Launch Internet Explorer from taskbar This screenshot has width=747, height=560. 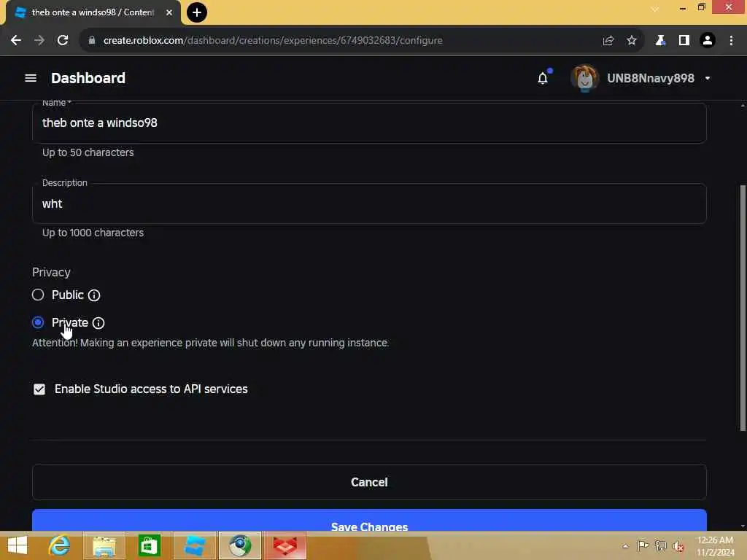(x=60, y=545)
